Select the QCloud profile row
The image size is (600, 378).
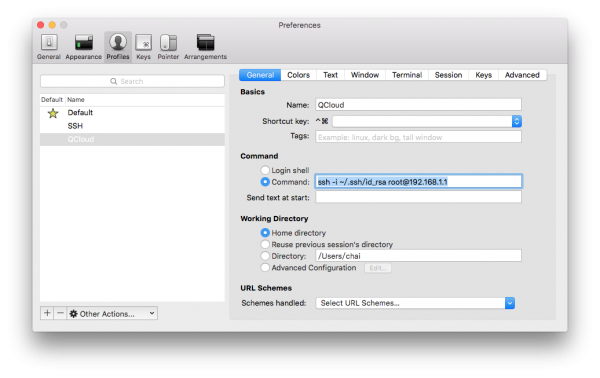[132, 139]
